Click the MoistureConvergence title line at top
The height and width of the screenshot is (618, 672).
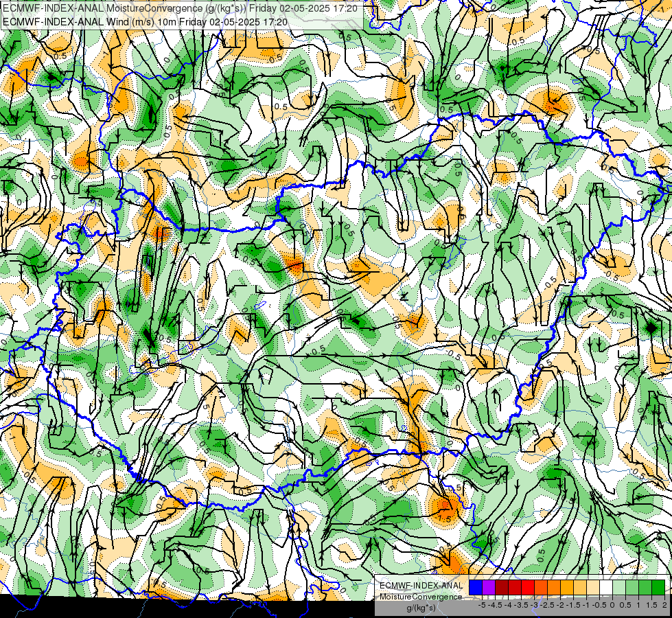(x=180, y=8)
